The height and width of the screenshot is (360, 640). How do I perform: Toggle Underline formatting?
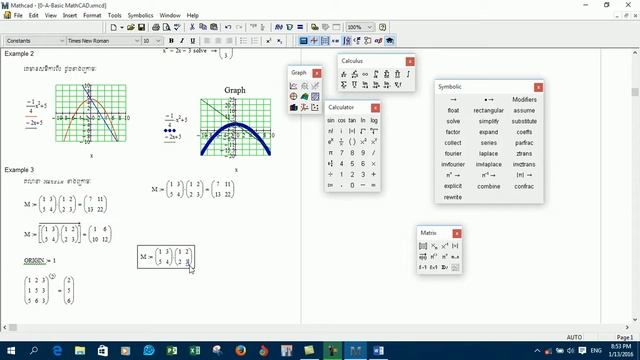[193, 41]
